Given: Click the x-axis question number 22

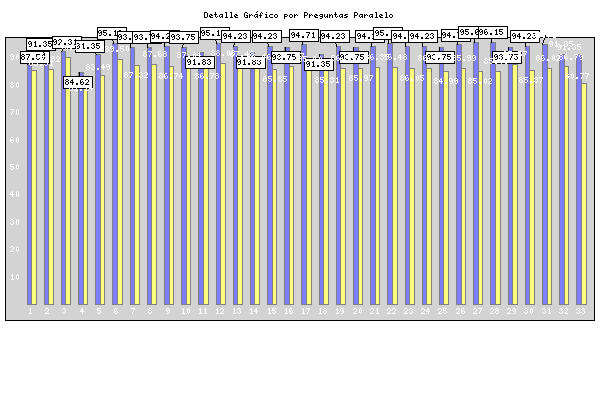Looking at the screenshot, I should 391,311.
